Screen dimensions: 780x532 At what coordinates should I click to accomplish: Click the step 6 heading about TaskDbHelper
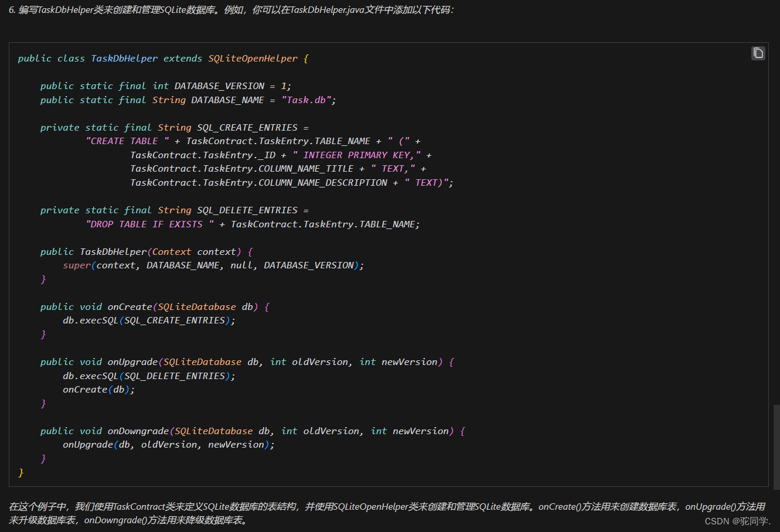(x=231, y=10)
